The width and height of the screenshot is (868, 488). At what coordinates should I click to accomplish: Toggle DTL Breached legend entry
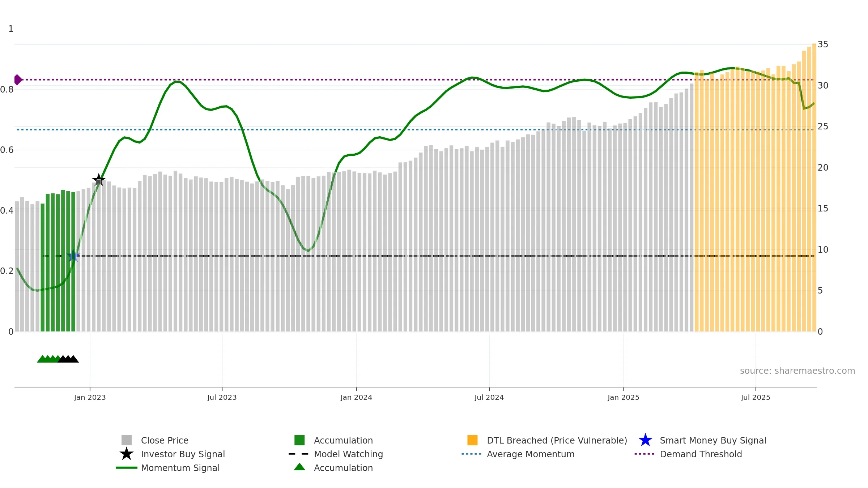click(547, 440)
